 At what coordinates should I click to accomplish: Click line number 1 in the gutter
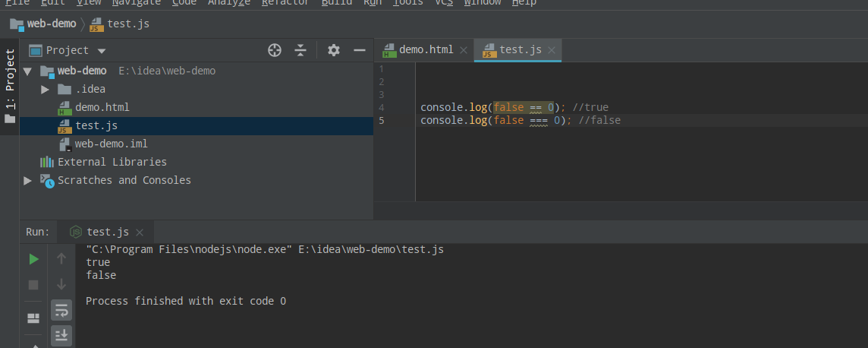tap(382, 69)
